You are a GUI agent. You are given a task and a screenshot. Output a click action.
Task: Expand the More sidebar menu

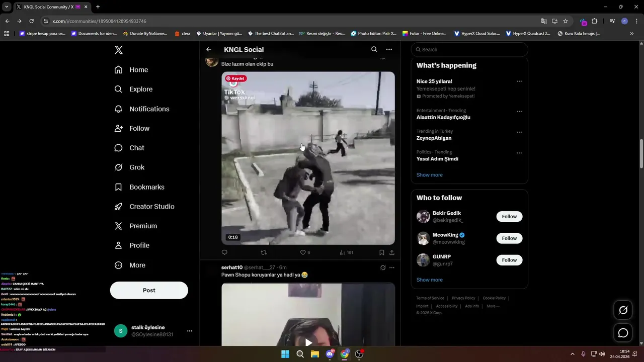pos(130,265)
